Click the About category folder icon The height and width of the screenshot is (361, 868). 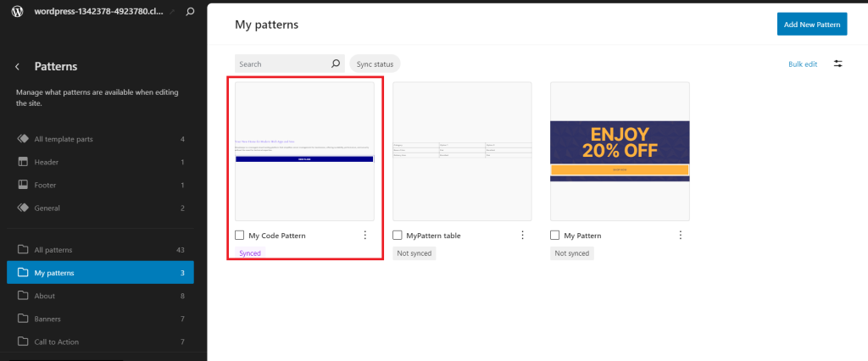(x=23, y=296)
